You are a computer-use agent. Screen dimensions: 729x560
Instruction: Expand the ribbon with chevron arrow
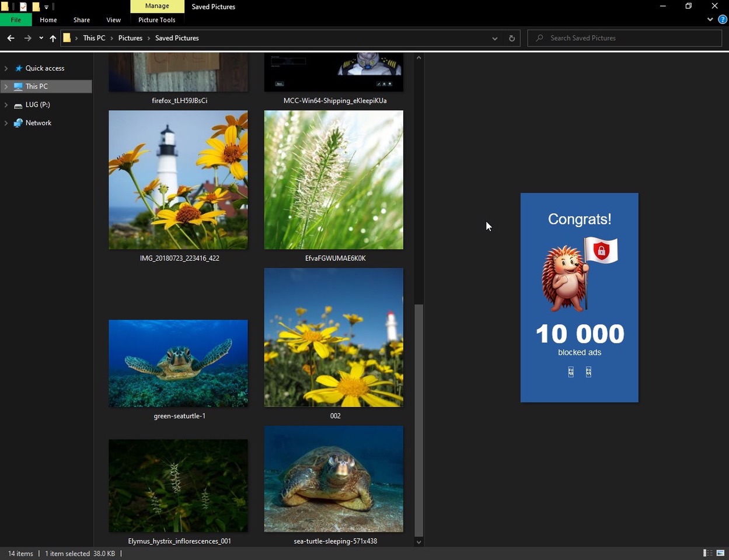pos(710,20)
